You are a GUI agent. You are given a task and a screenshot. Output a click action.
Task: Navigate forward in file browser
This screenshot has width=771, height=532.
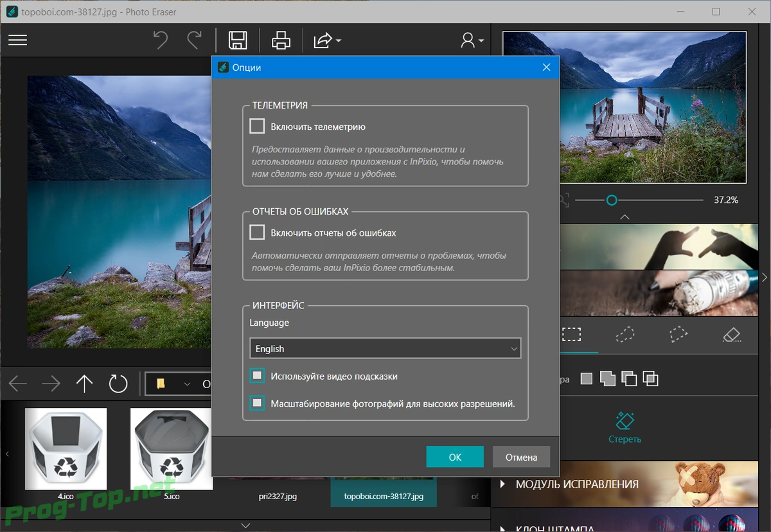coord(51,384)
